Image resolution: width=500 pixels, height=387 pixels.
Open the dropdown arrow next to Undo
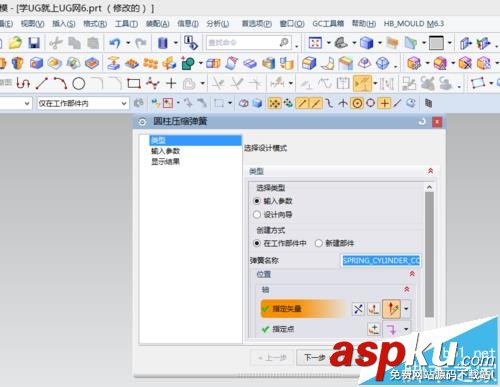pyautogui.click(x=128, y=43)
